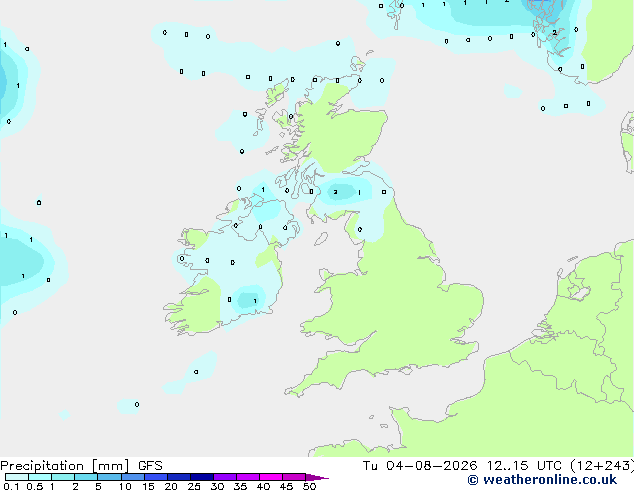Click the weatheronline.co.uk copyright link
Image resolution: width=634 pixels, height=490 pixels.
click(542, 480)
